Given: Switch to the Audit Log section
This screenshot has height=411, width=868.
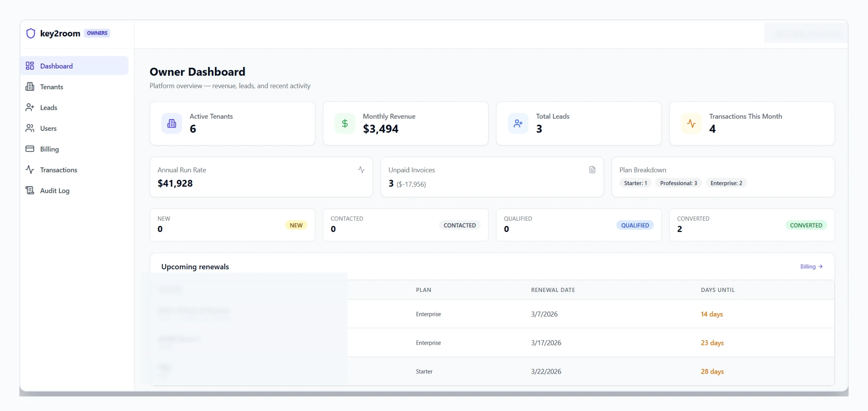Looking at the screenshot, I should pos(55,190).
